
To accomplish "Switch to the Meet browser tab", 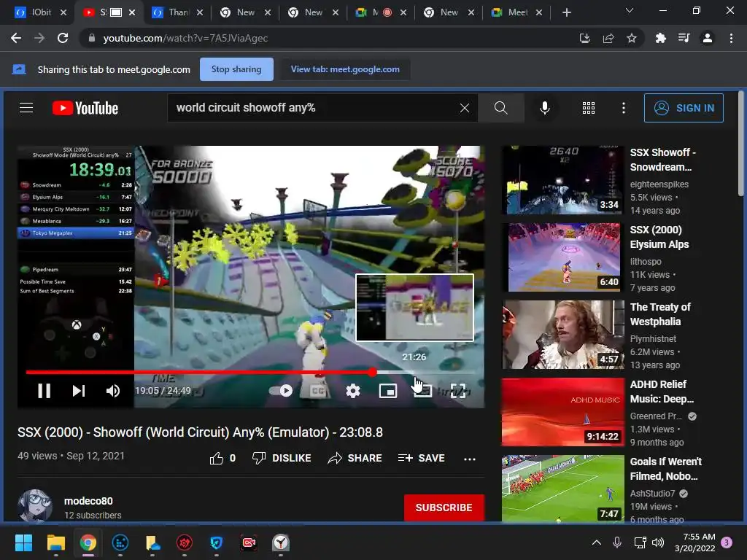I will [x=517, y=12].
